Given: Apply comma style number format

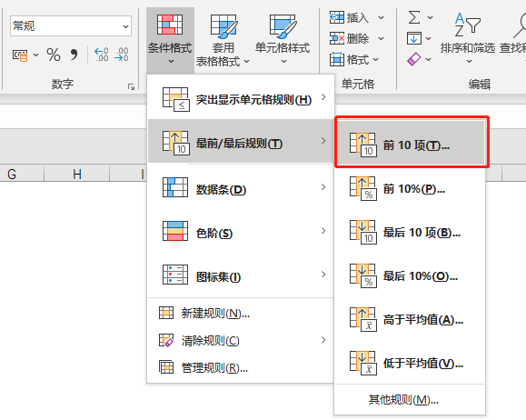Looking at the screenshot, I should [74, 55].
